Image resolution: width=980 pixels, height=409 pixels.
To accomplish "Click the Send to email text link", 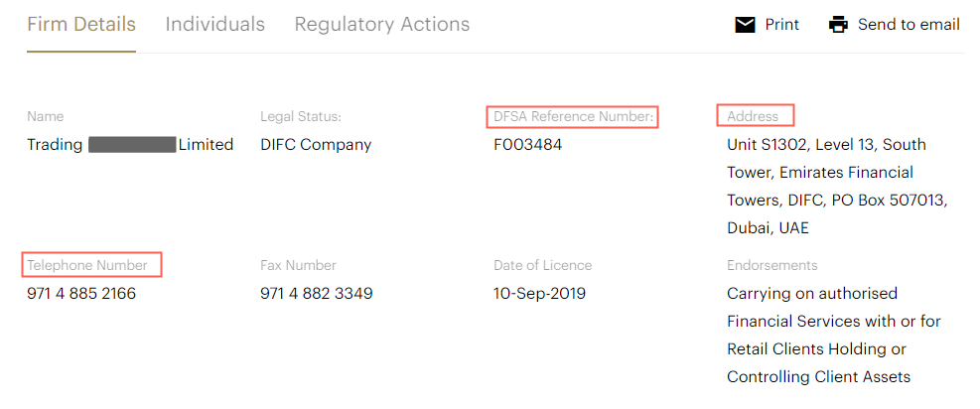I will [909, 25].
